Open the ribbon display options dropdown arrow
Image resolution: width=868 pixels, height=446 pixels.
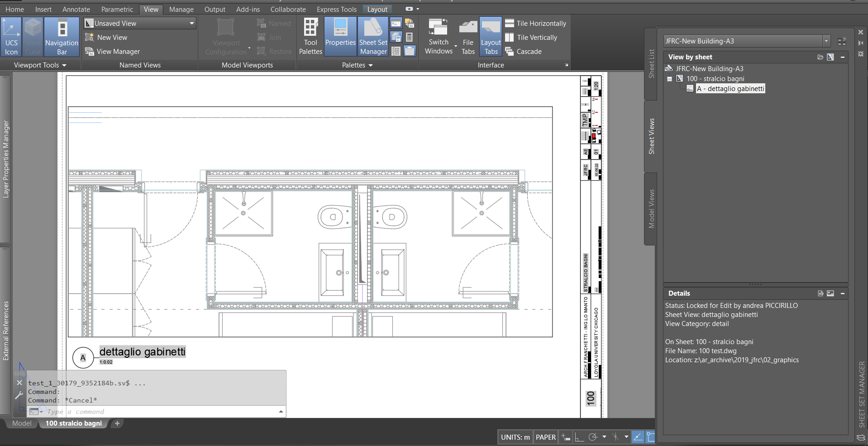pos(418,9)
